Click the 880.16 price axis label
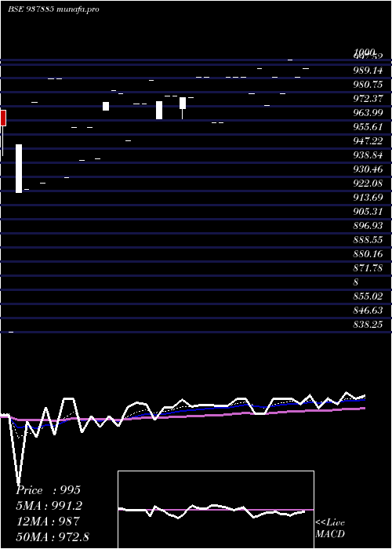392x549 pixels. pos(368,254)
